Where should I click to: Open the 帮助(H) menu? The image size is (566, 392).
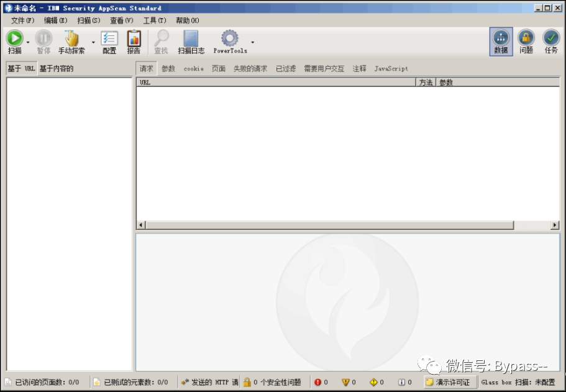tap(188, 21)
